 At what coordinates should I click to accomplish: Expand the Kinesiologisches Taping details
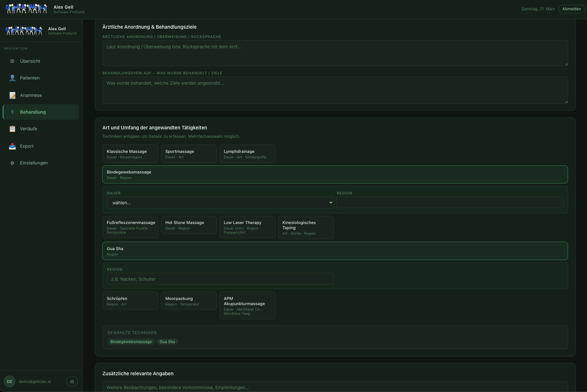click(306, 228)
